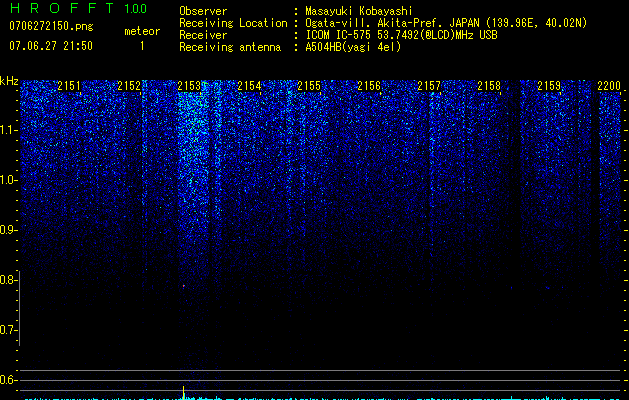Image resolution: width=629 pixels, height=400 pixels.
Task: Click the red meteor echo dot near 0.8 kHz
Action: click(184, 286)
